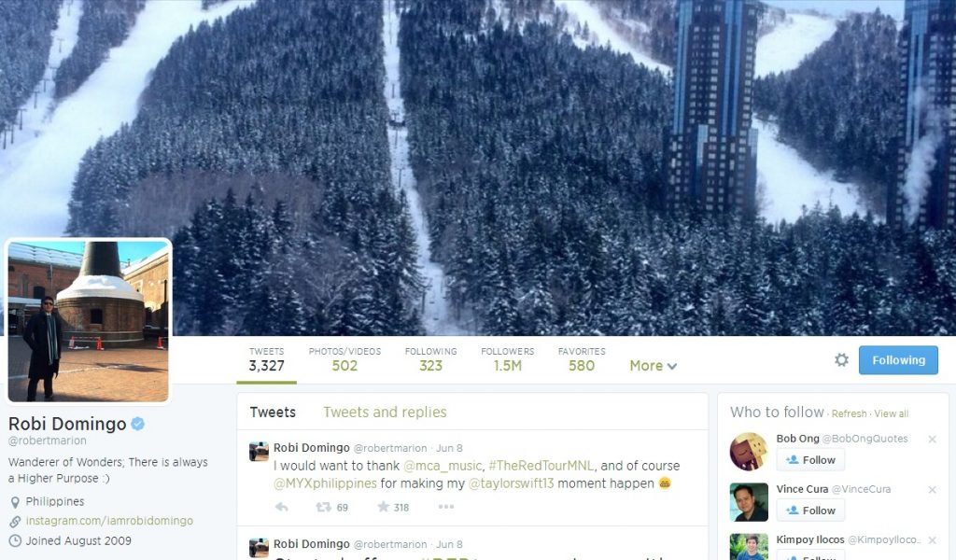
Task: Switch to Tweets and replies tab
Action: click(385, 412)
